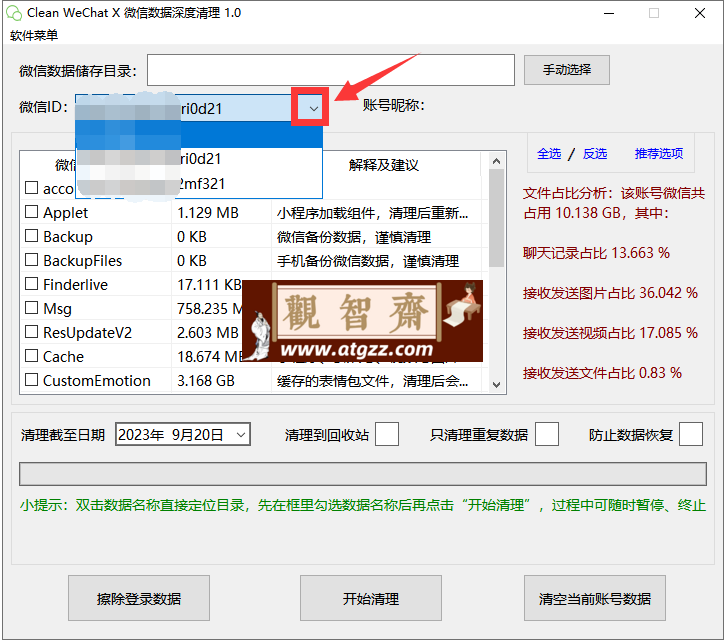The width and height of the screenshot is (726, 642).
Task: Select dropdown entry ending in 2mf321
Action: pos(199,184)
